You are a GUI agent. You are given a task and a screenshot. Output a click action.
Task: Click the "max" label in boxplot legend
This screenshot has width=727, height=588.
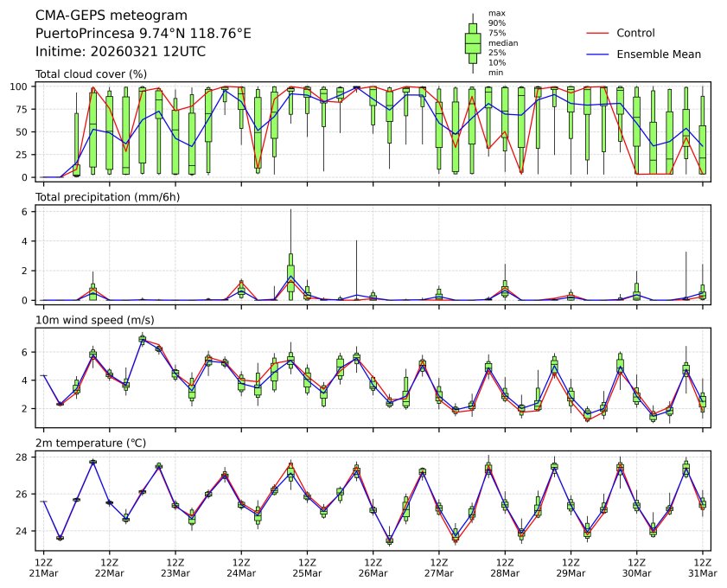[496, 13]
